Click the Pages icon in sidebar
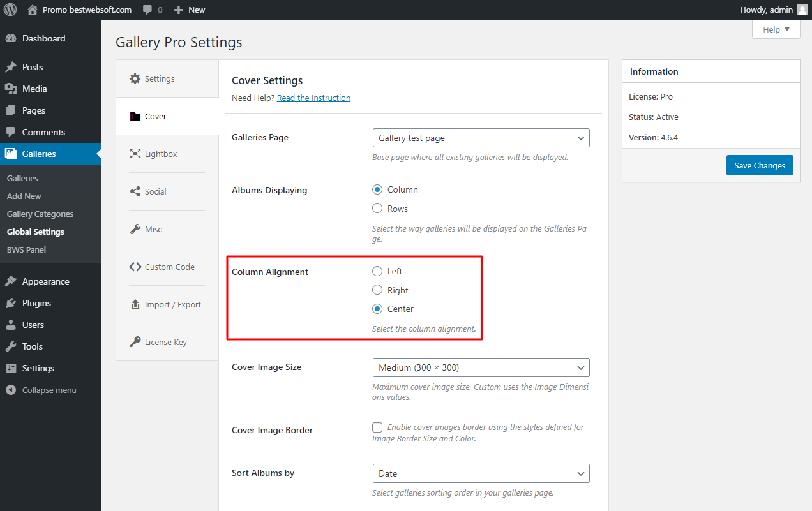Screen dimensions: 812x511 tap(11, 110)
